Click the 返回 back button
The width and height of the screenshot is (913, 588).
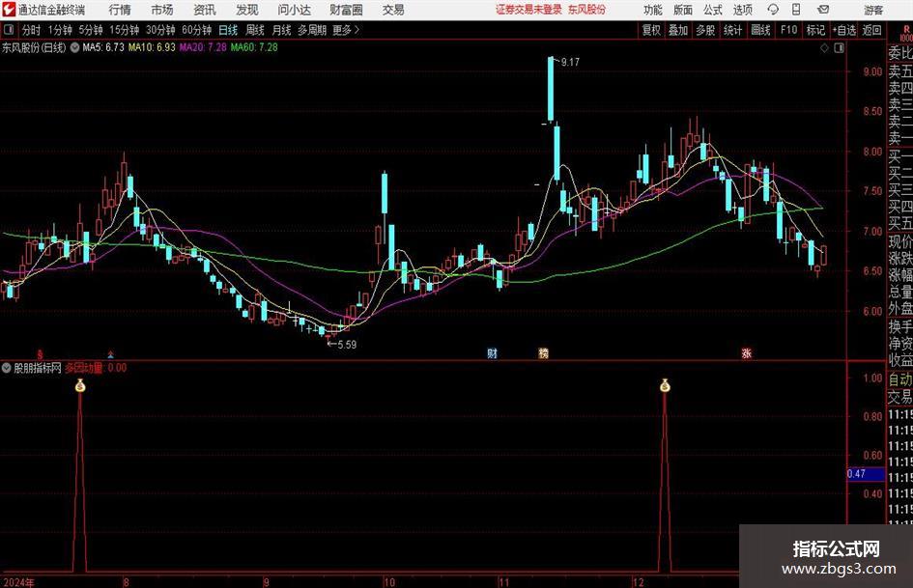871,30
